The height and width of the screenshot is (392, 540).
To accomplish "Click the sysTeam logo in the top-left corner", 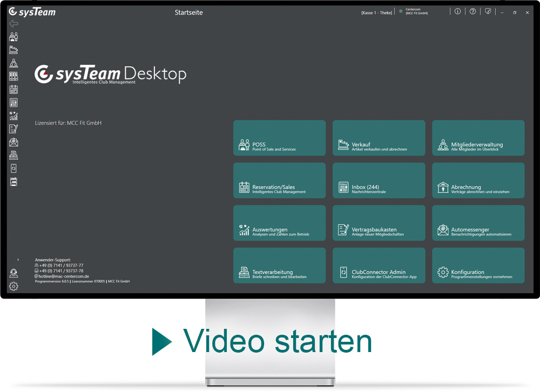I will pyautogui.click(x=32, y=12).
